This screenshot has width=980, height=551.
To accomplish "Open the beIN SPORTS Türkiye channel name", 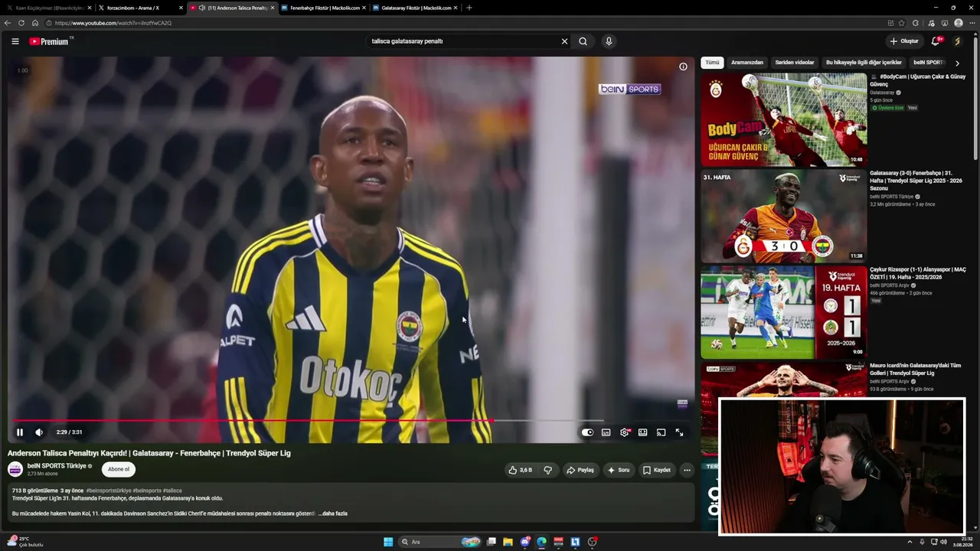I will pos(57,466).
